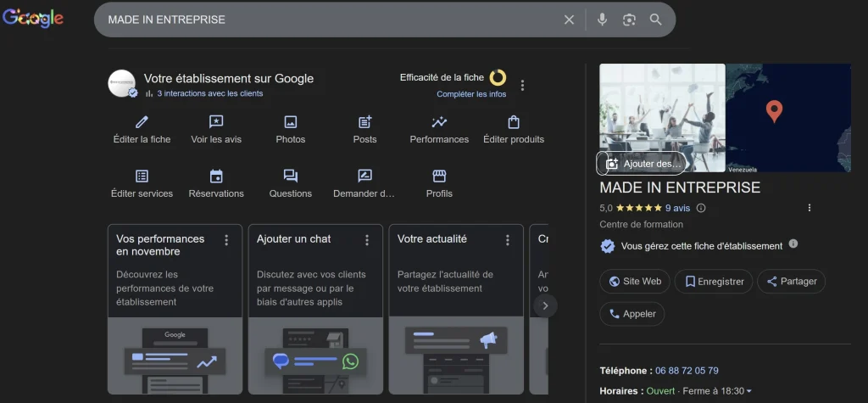Click the Site Web button
The height and width of the screenshot is (403, 868).
[635, 282]
